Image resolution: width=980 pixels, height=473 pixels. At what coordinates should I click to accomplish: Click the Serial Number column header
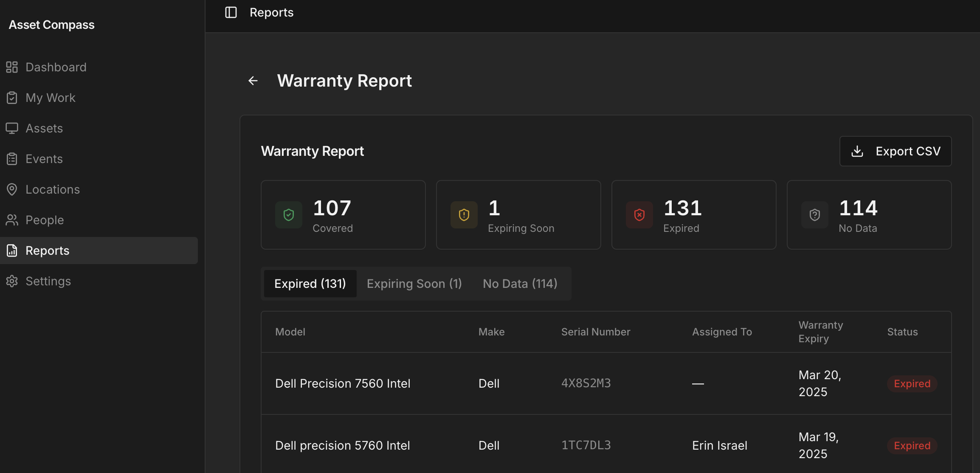click(596, 332)
